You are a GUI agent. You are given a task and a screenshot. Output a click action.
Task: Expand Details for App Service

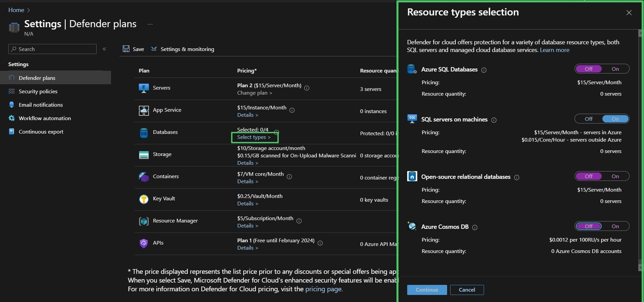point(248,115)
